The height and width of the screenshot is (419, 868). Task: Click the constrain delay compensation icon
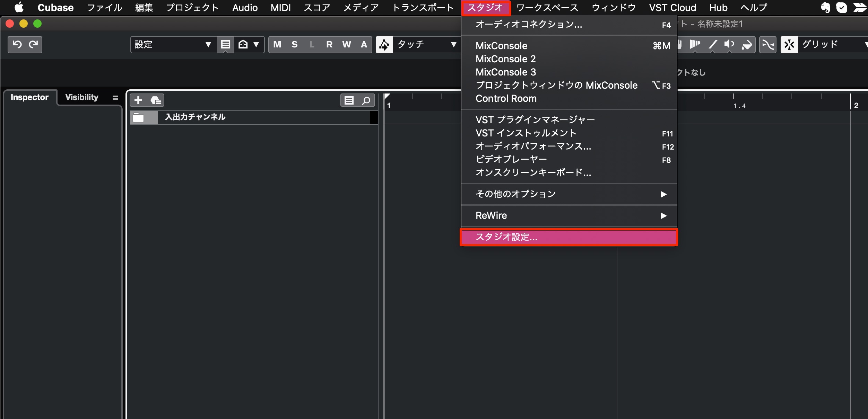243,44
